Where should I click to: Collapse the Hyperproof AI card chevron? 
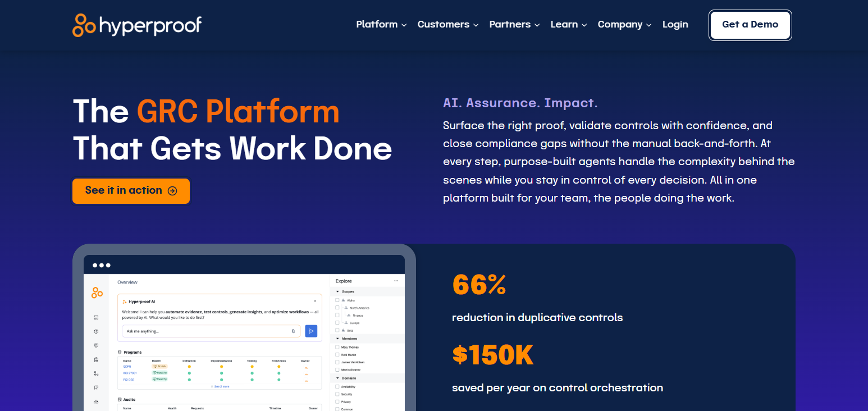pyautogui.click(x=315, y=302)
